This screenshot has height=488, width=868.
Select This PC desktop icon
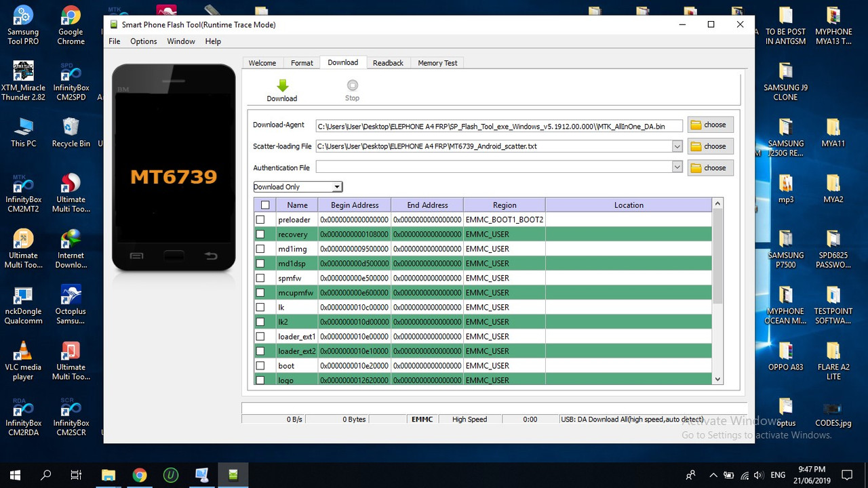23,132
